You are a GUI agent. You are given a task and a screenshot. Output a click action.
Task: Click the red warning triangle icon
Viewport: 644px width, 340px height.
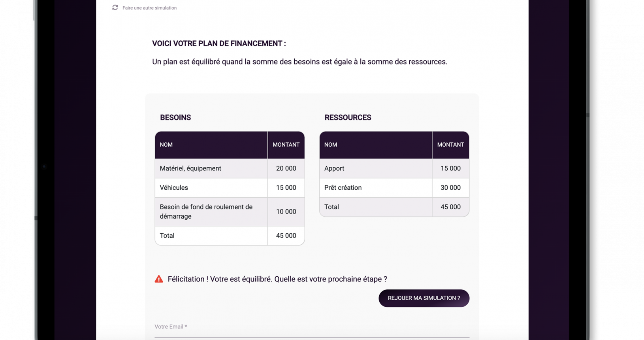click(x=159, y=279)
